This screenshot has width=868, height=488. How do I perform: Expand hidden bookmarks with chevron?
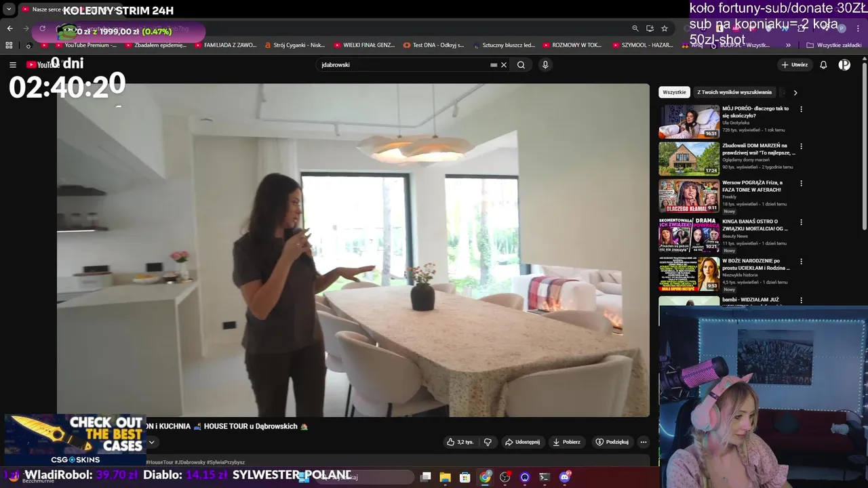tap(788, 45)
